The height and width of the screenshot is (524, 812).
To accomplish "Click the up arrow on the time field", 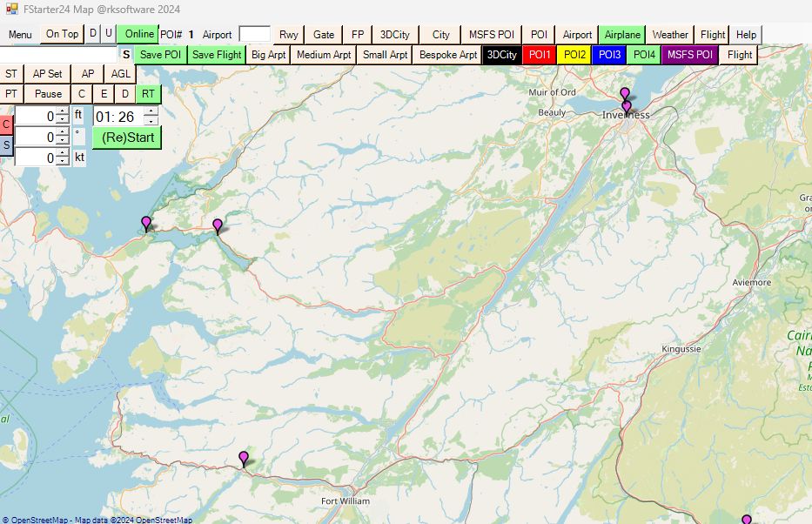I will click(151, 112).
